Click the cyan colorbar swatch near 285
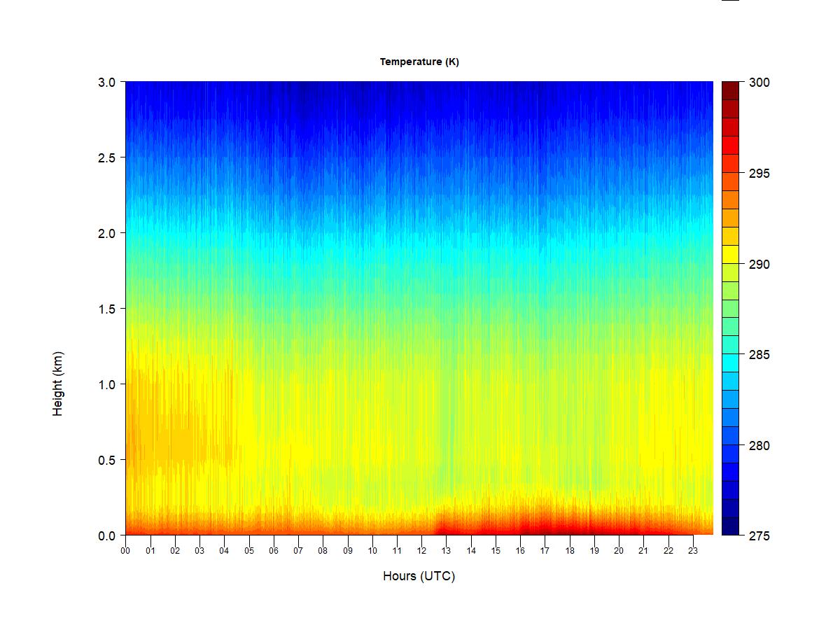The image size is (840, 630). (730, 363)
